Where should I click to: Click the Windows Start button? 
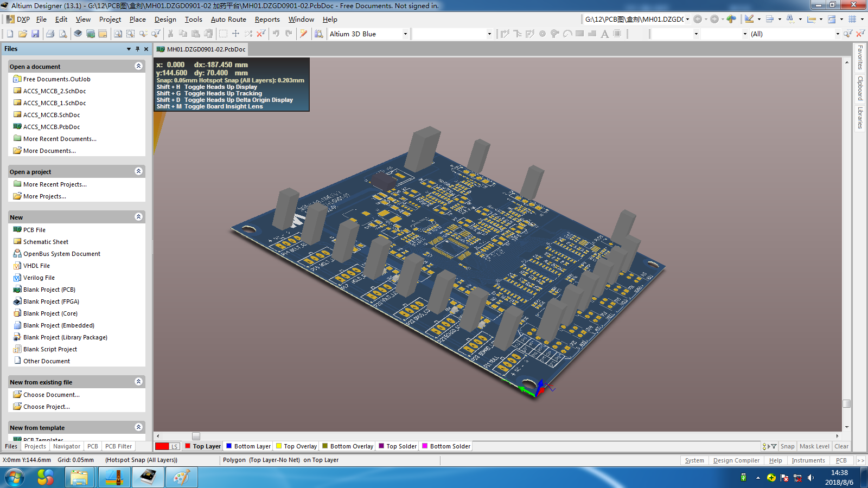[15, 478]
